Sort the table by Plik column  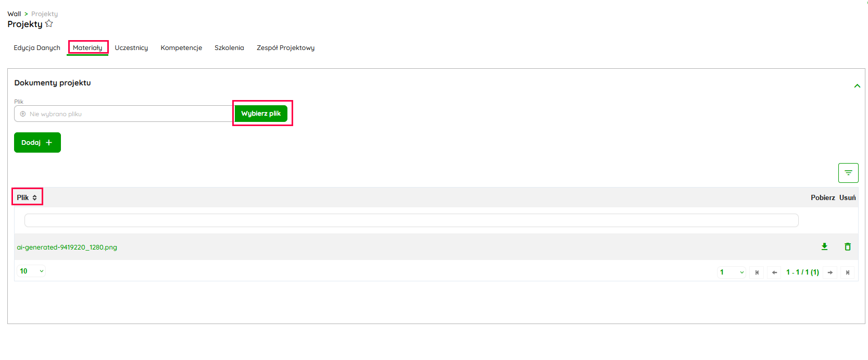click(x=27, y=197)
